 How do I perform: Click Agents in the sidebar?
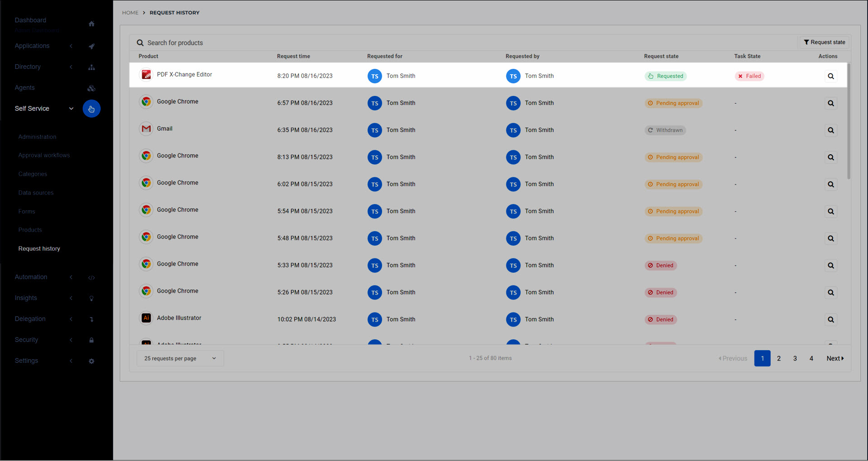24,88
